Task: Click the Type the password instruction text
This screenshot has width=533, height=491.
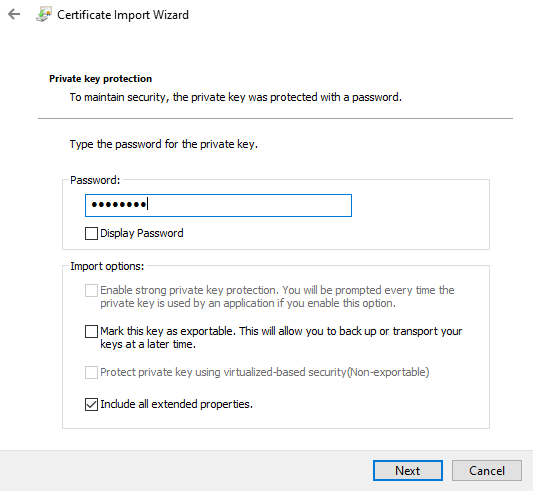Action: [x=164, y=144]
